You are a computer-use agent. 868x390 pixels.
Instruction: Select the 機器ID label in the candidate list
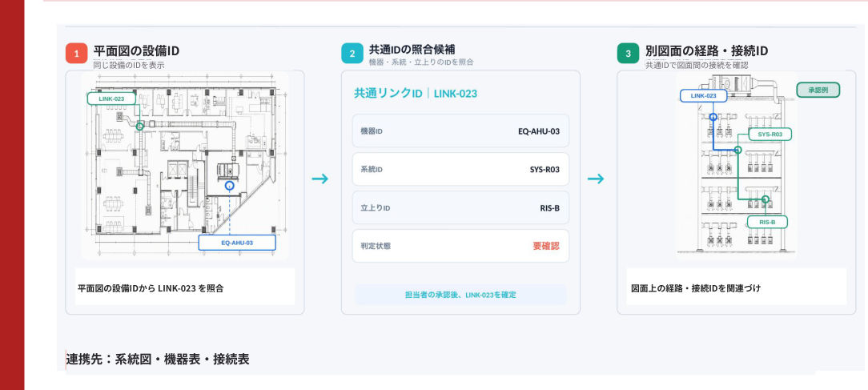[x=371, y=131]
